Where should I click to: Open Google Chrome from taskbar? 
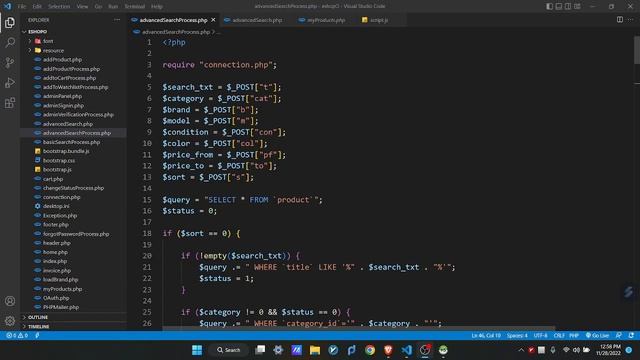[x=370, y=350]
